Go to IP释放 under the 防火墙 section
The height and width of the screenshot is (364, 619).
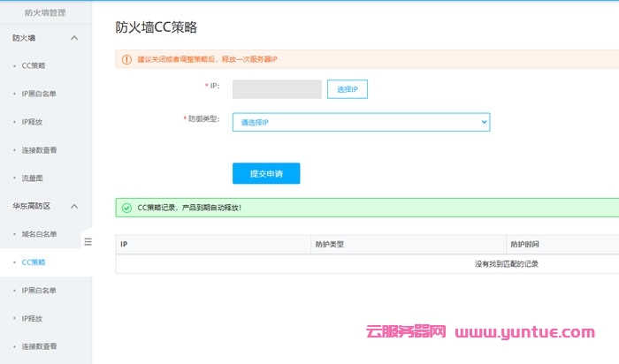(33, 122)
